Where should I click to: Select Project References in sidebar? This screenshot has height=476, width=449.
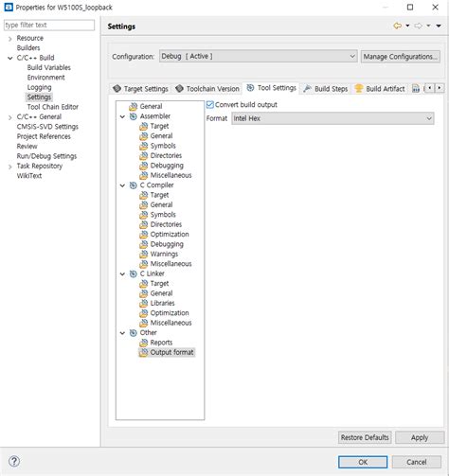point(44,136)
